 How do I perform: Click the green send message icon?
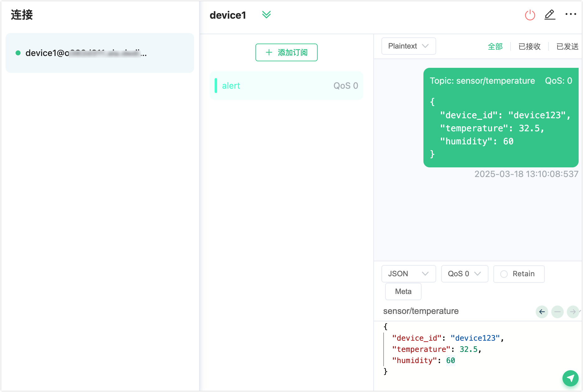pos(570,378)
